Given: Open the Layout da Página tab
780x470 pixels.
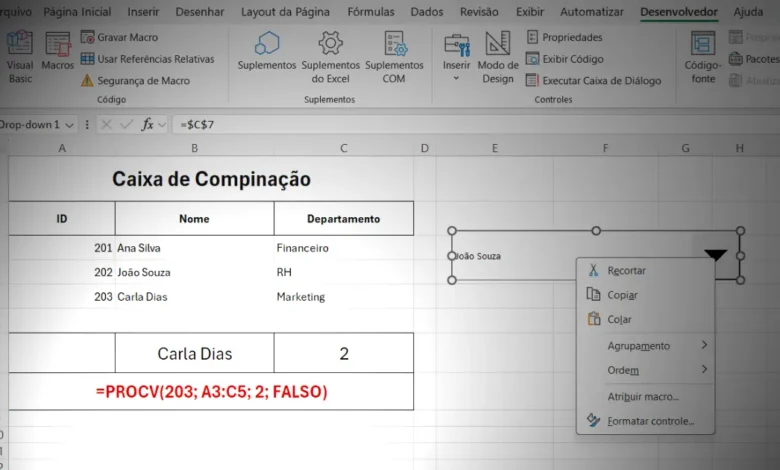Looking at the screenshot, I should click(286, 11).
